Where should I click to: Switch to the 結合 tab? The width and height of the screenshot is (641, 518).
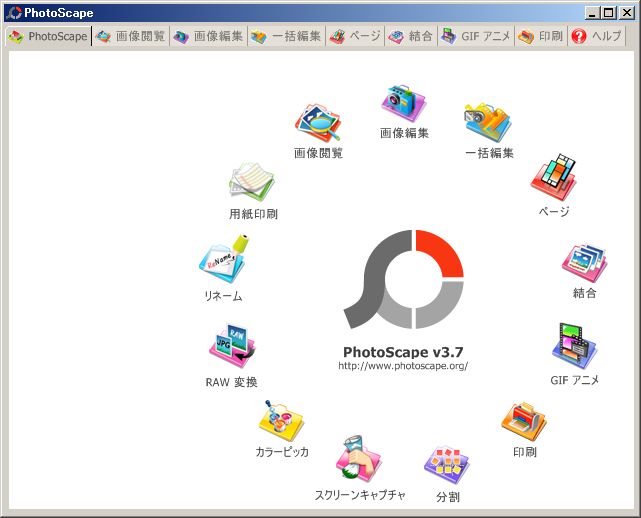click(x=410, y=36)
